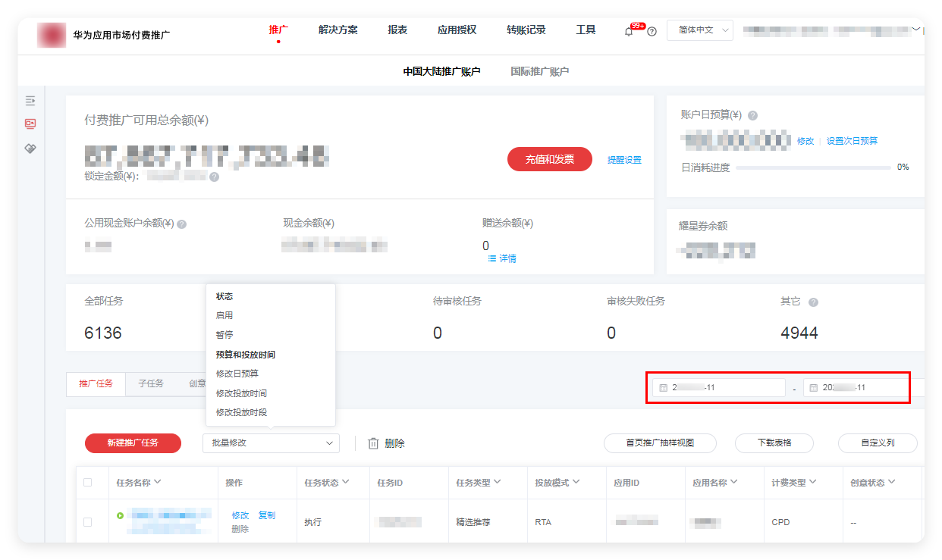Select the 子任务 tab
This screenshot has height=560, width=942.
151,383
